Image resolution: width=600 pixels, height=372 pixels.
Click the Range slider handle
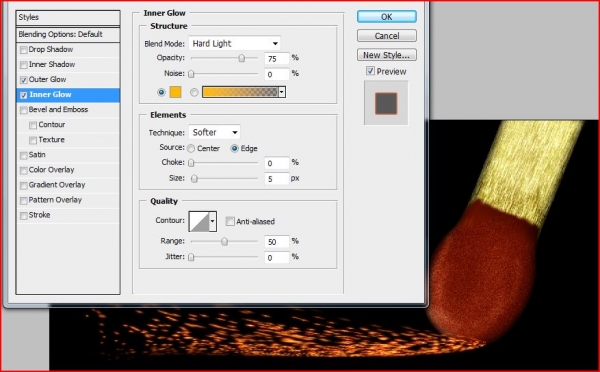(224, 241)
